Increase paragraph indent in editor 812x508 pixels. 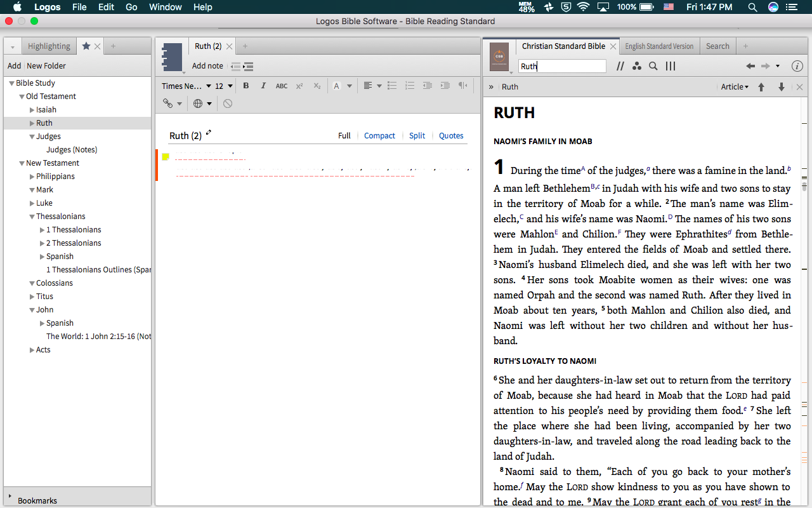tap(445, 86)
